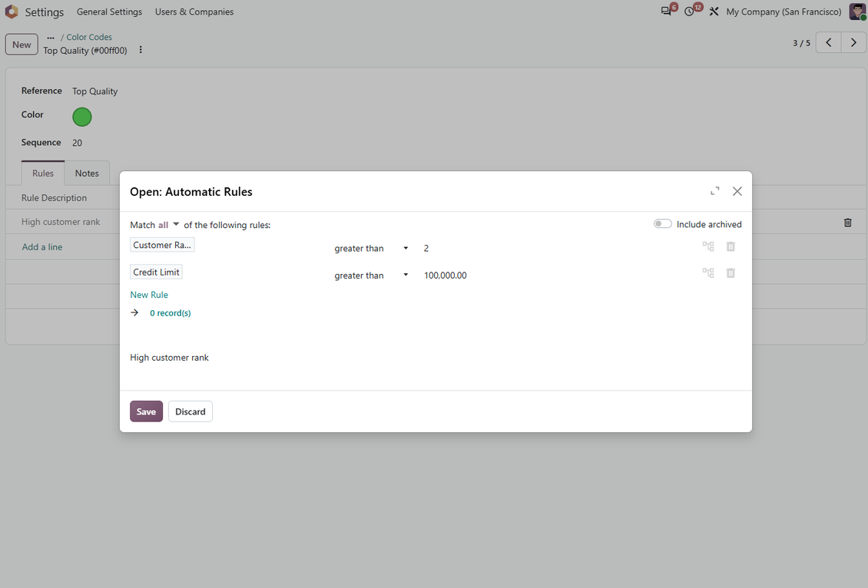Open the 0 record(s) arrow icon
Viewport: 868px width, 588px height.
coord(134,312)
